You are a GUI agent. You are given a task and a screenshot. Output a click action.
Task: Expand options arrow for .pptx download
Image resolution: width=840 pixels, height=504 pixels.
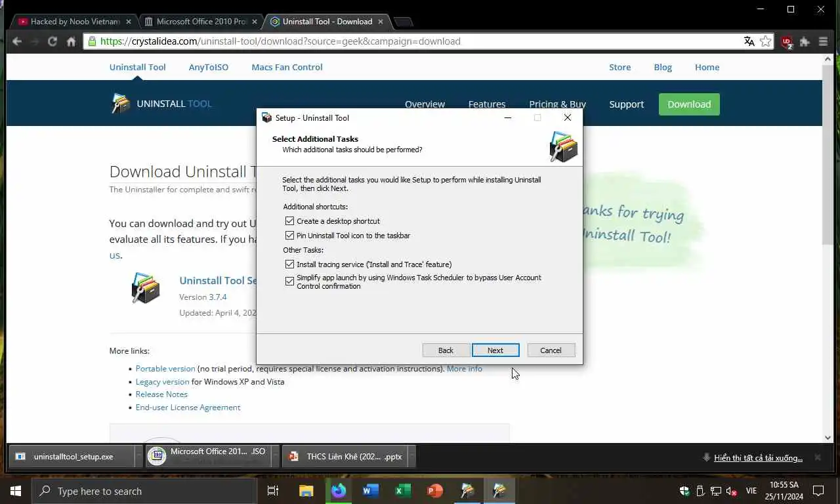412,457
